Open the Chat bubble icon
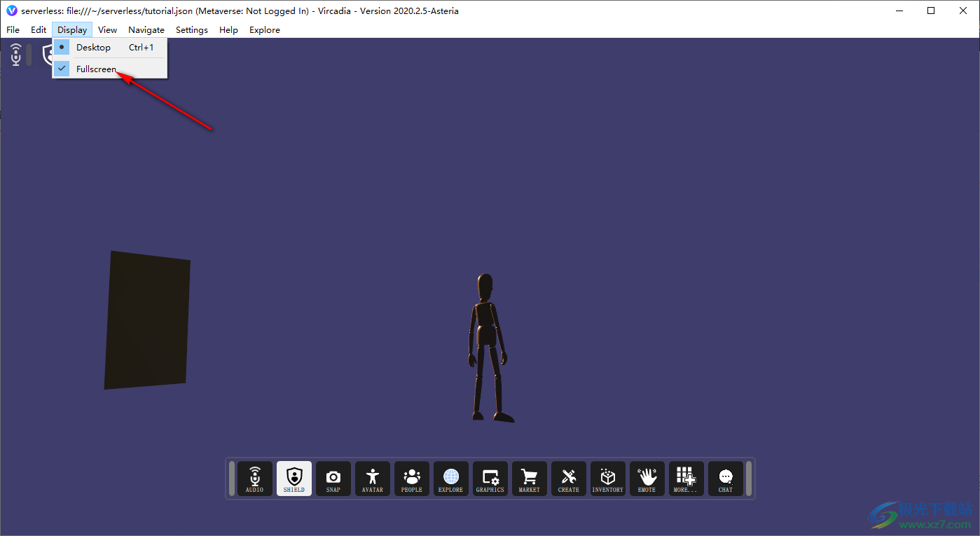This screenshot has width=980, height=536. point(726,479)
